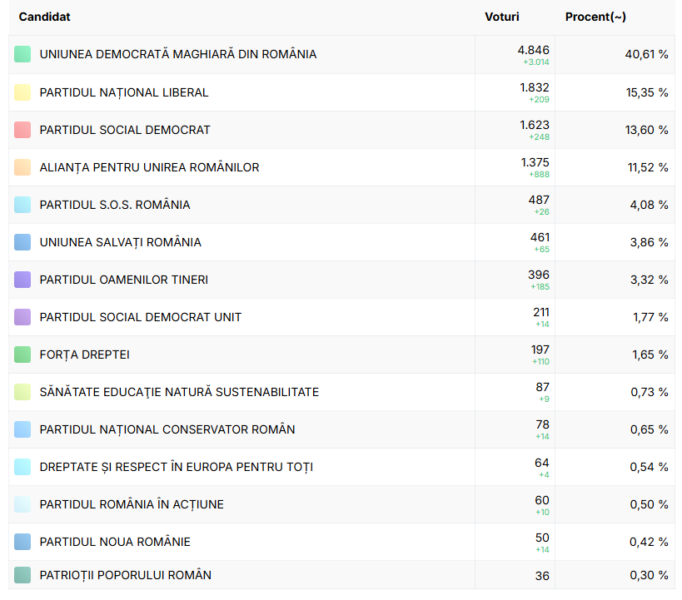Select Partidul Național Conservator Român row
Screen dimensions: 682x600
point(167,430)
